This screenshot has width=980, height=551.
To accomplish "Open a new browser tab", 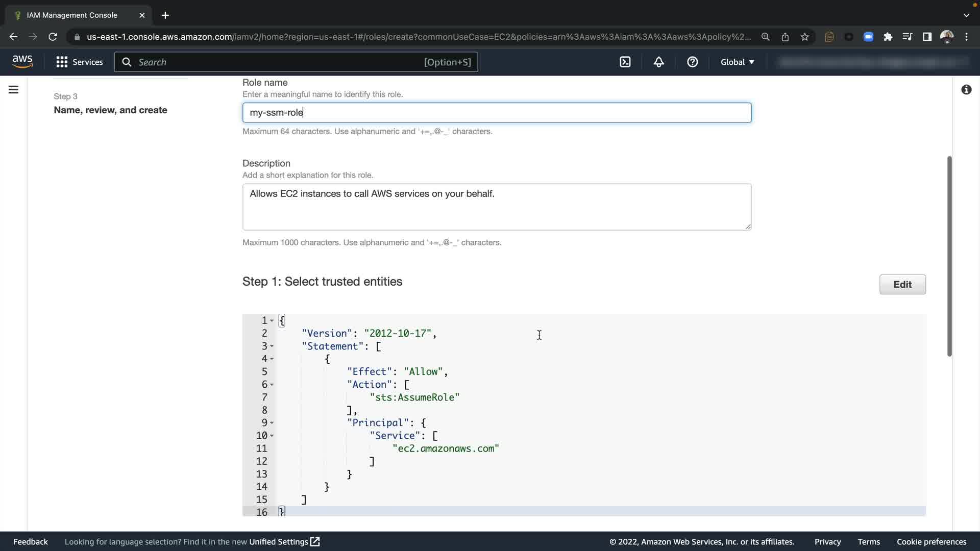I will (x=165, y=15).
